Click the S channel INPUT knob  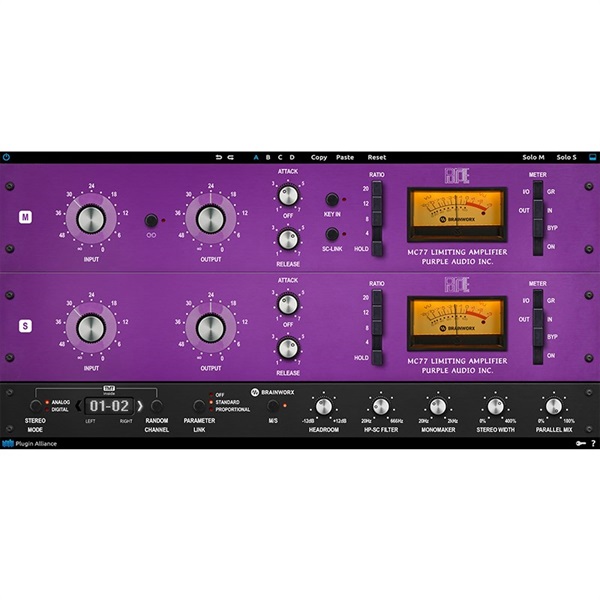pos(91,328)
